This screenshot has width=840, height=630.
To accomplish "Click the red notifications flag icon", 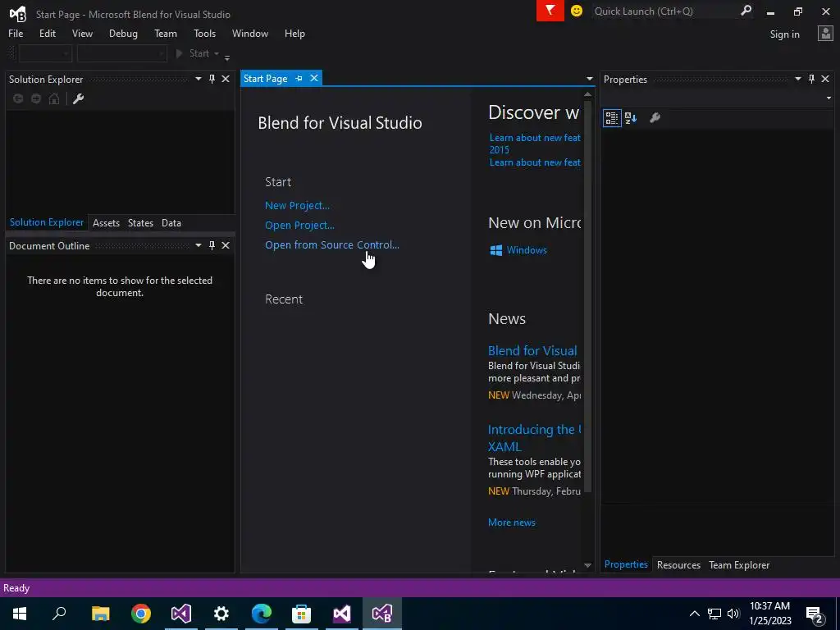I will point(550,11).
